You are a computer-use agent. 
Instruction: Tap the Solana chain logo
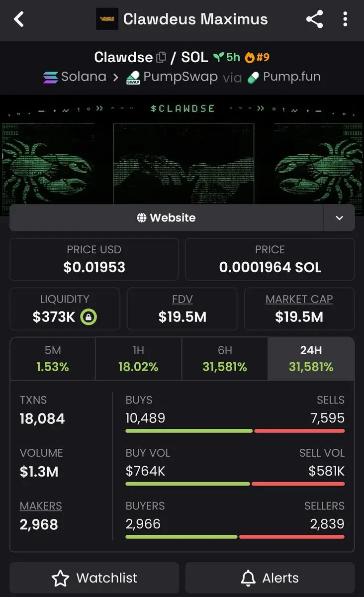pos(50,78)
